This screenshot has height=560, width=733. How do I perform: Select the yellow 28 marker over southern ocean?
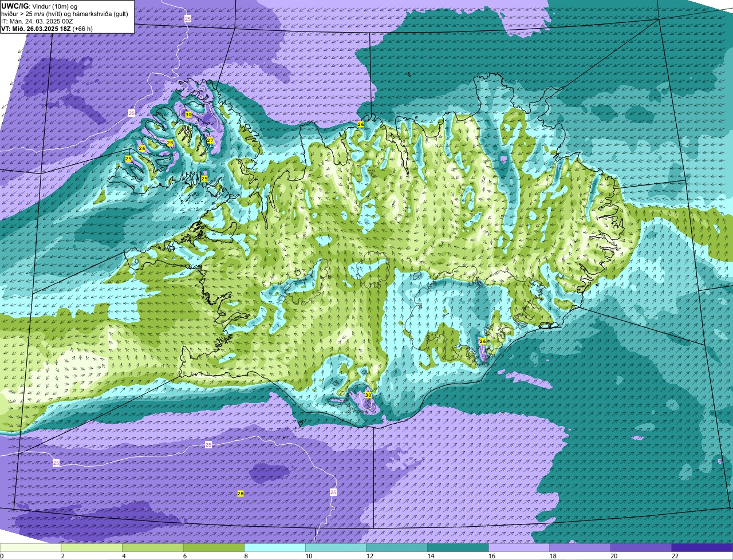(241, 493)
